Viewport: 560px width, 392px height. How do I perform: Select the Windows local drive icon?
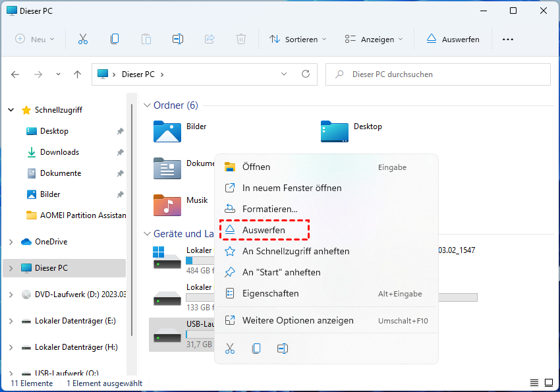[167, 258]
